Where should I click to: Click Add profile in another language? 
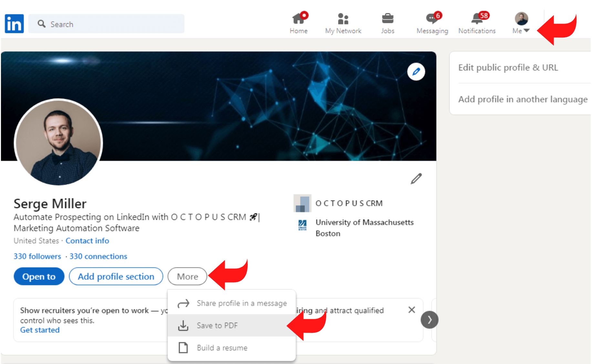coord(523,99)
